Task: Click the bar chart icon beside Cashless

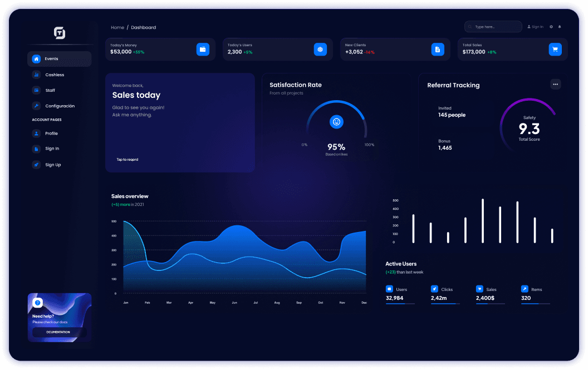Action: (x=36, y=75)
